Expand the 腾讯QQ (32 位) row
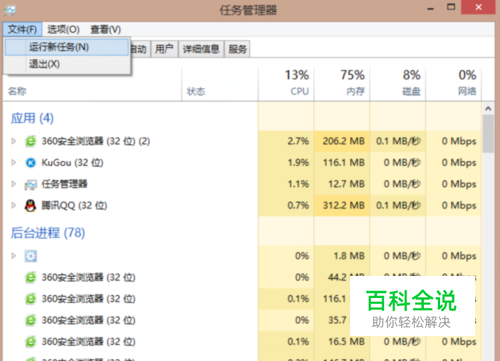500x361 pixels. coord(13,205)
